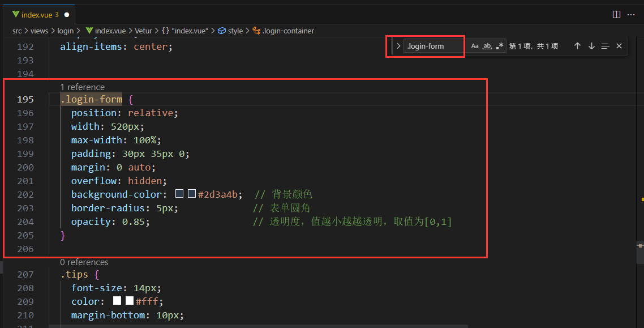Click the Vue icon on index.vue tab
This screenshot has width=644, height=328.
coord(16,14)
